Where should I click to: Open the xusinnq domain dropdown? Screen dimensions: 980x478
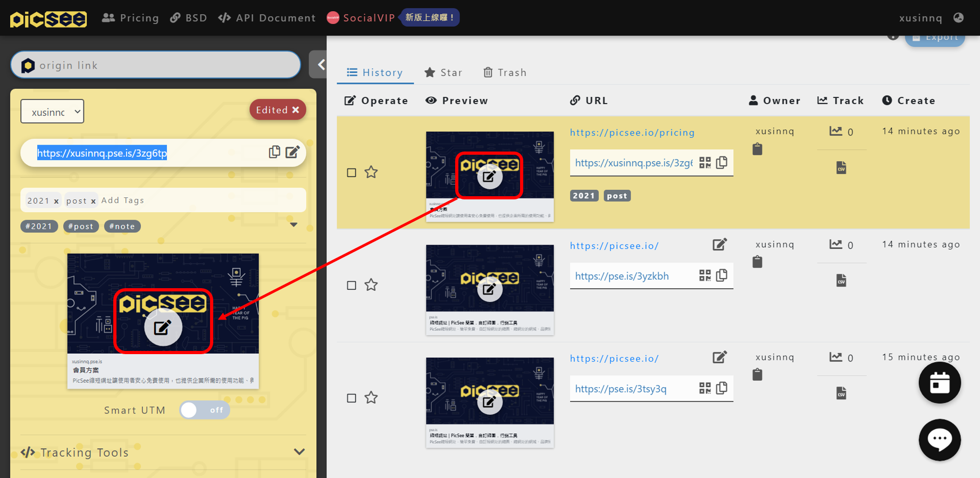pos(52,111)
